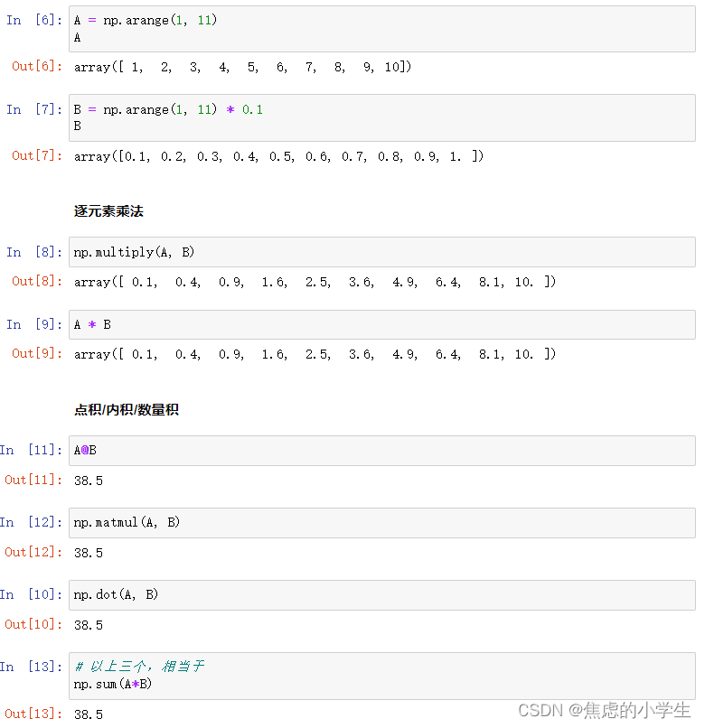The image size is (705, 728).
Task: Click the Out[6] array output text
Action: tap(242, 67)
